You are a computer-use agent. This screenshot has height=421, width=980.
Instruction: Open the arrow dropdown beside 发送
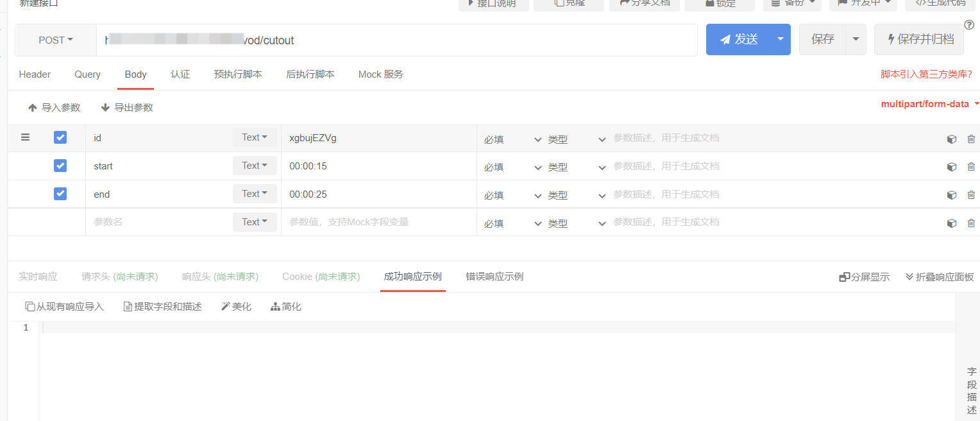tap(781, 39)
